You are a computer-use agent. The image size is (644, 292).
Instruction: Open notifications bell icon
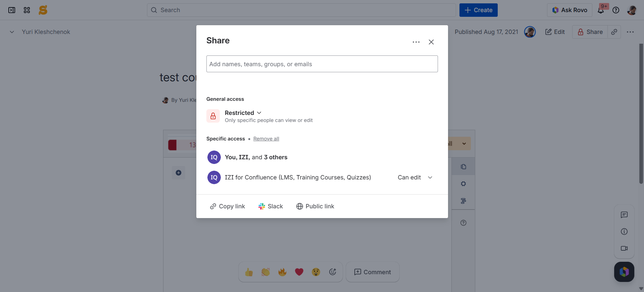pyautogui.click(x=601, y=10)
